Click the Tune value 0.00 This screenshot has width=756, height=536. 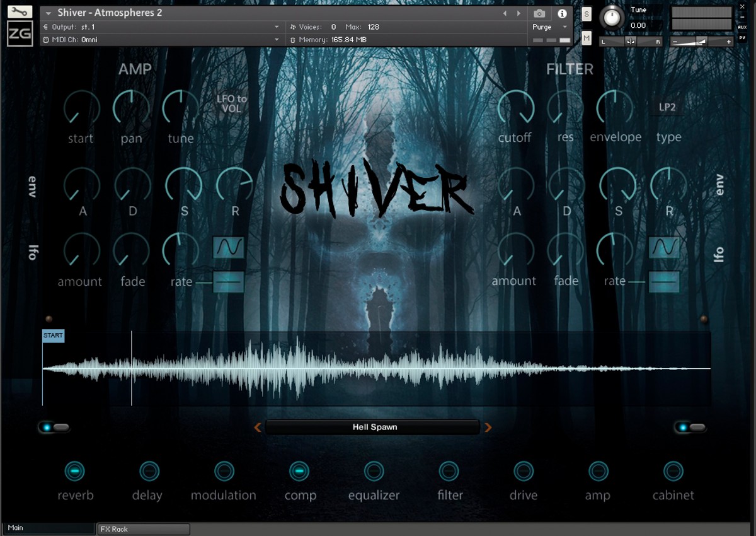click(x=638, y=26)
